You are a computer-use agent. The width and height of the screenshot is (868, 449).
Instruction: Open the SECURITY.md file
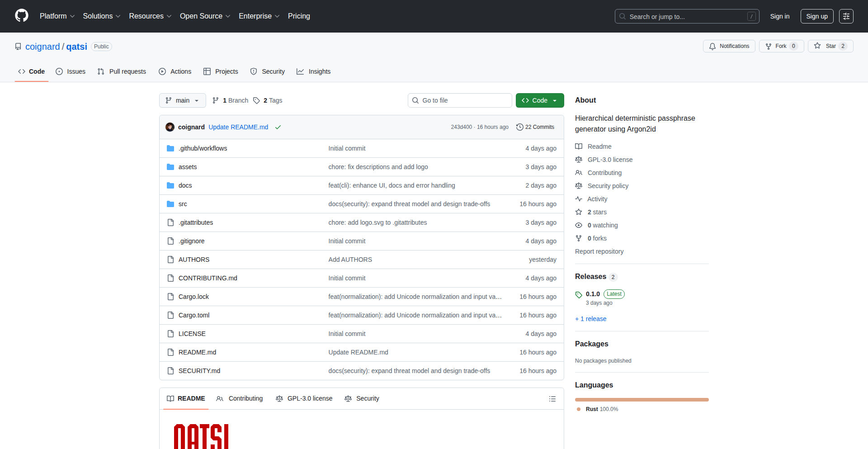pos(199,371)
